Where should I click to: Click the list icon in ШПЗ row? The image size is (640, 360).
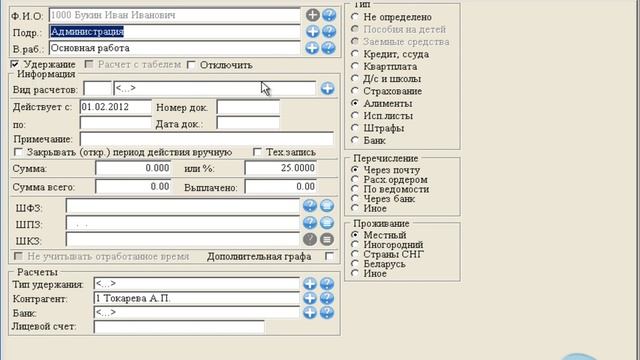point(327,222)
